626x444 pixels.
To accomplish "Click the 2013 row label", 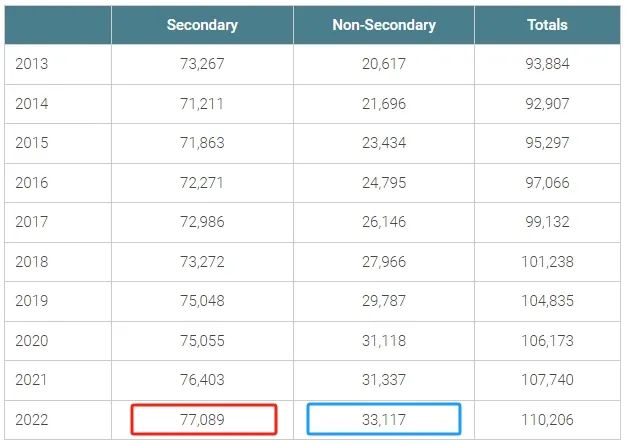I will pos(31,64).
